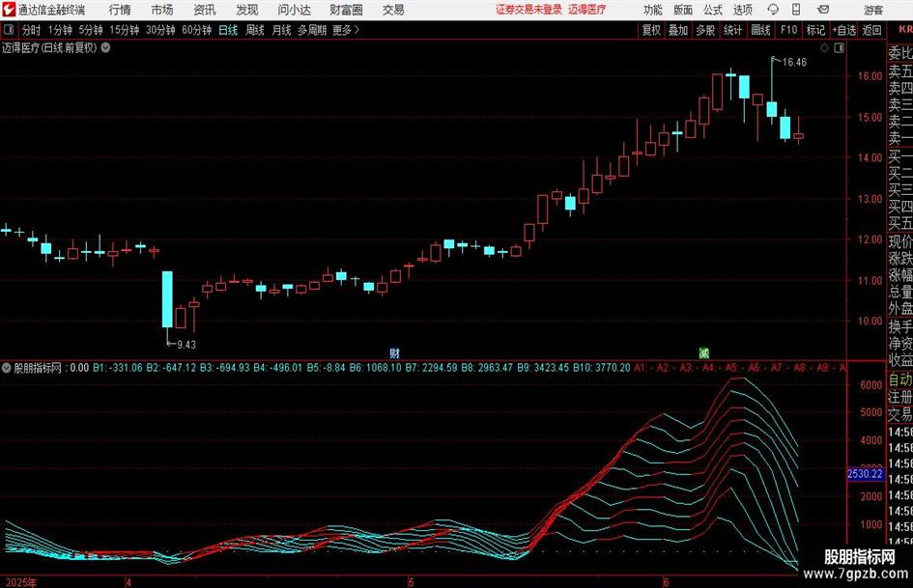The height and width of the screenshot is (588, 913).
Task: Open the 问小达 menu
Action: tap(294, 10)
